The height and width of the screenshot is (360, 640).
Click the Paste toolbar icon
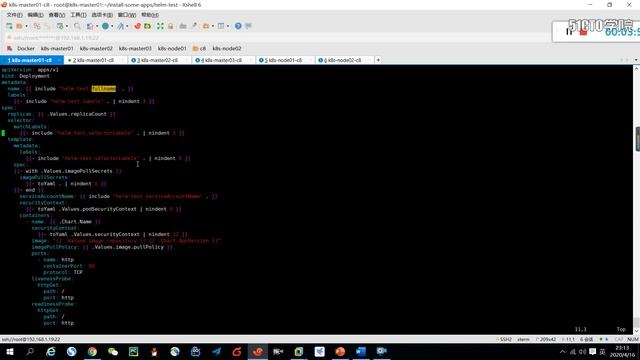coord(47,26)
